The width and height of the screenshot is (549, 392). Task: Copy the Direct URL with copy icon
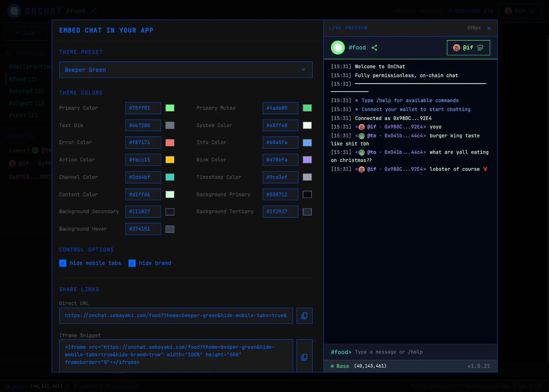(x=304, y=316)
